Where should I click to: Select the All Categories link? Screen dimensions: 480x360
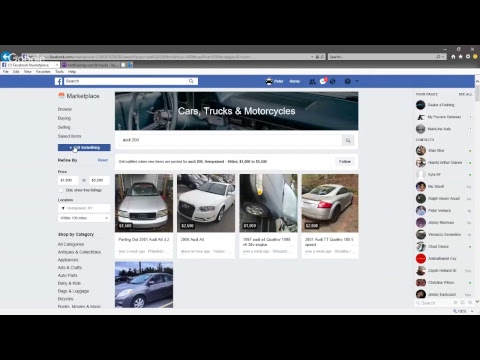[x=71, y=244]
